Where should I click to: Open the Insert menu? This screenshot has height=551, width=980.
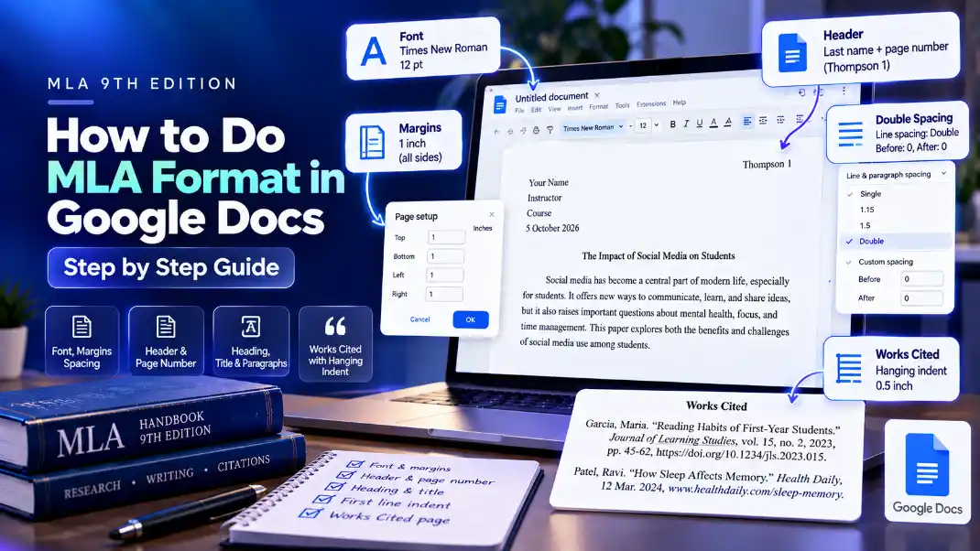(x=575, y=108)
